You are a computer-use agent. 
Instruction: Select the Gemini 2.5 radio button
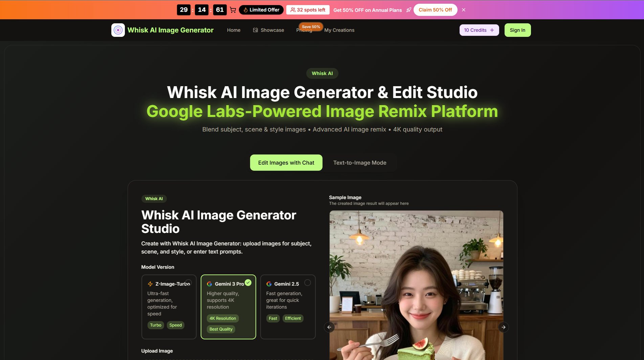[308, 283]
